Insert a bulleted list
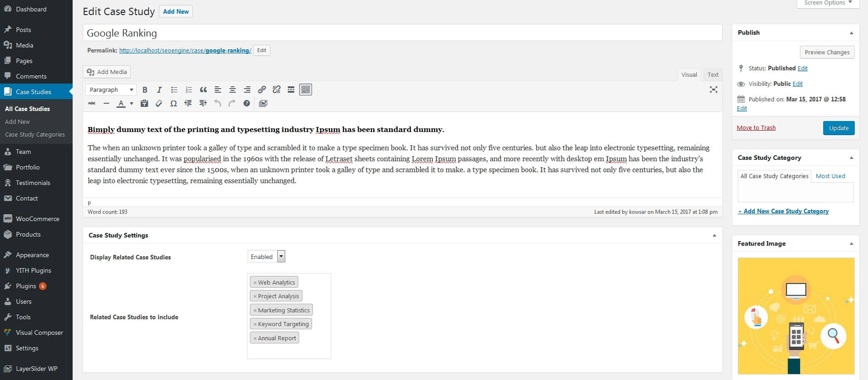This screenshot has width=868, height=380. 174,90
